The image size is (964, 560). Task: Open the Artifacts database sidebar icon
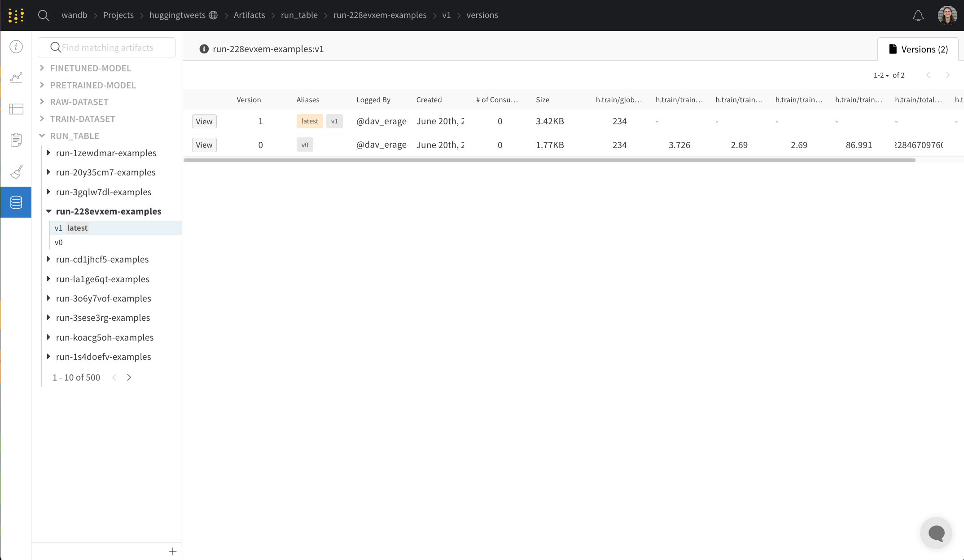pos(16,202)
